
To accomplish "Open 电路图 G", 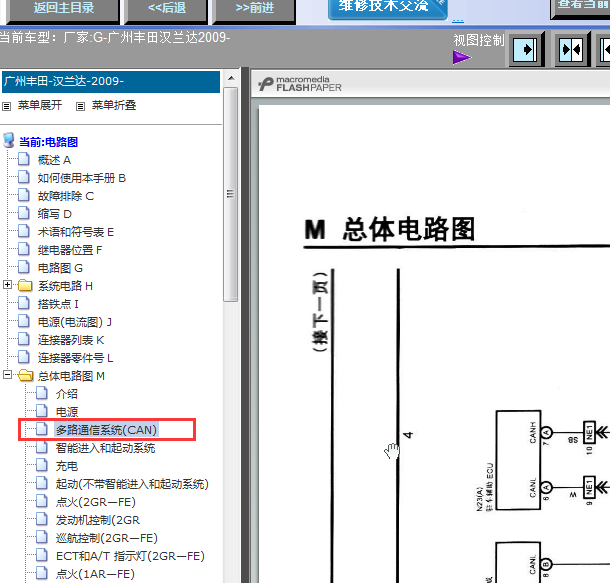I will 60,268.
